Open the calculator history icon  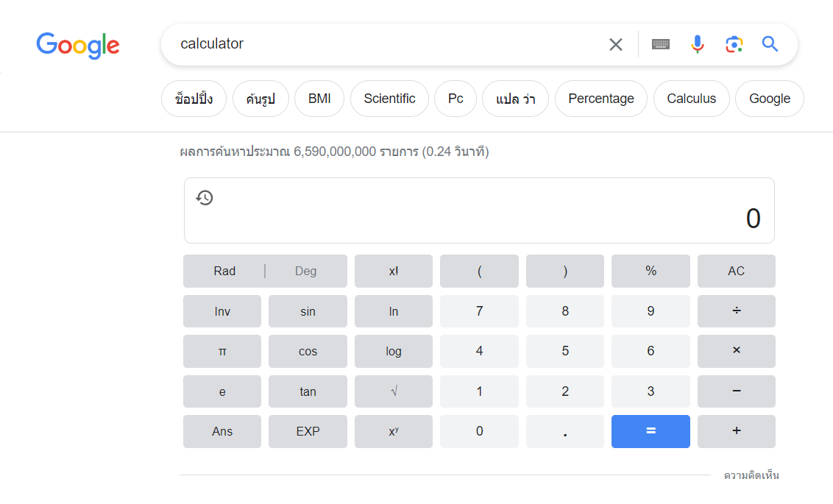[205, 198]
